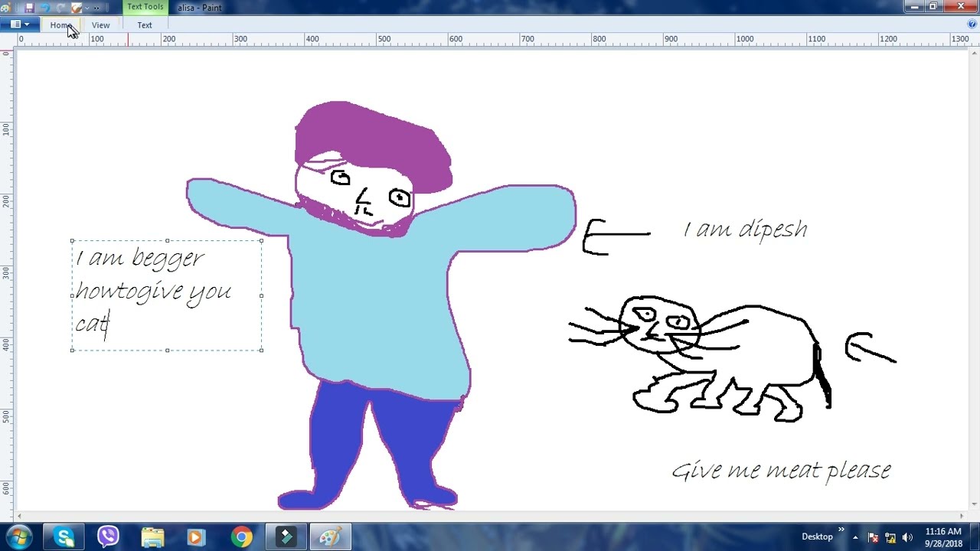
Task: Open the Windows Start button
Action: (x=19, y=537)
